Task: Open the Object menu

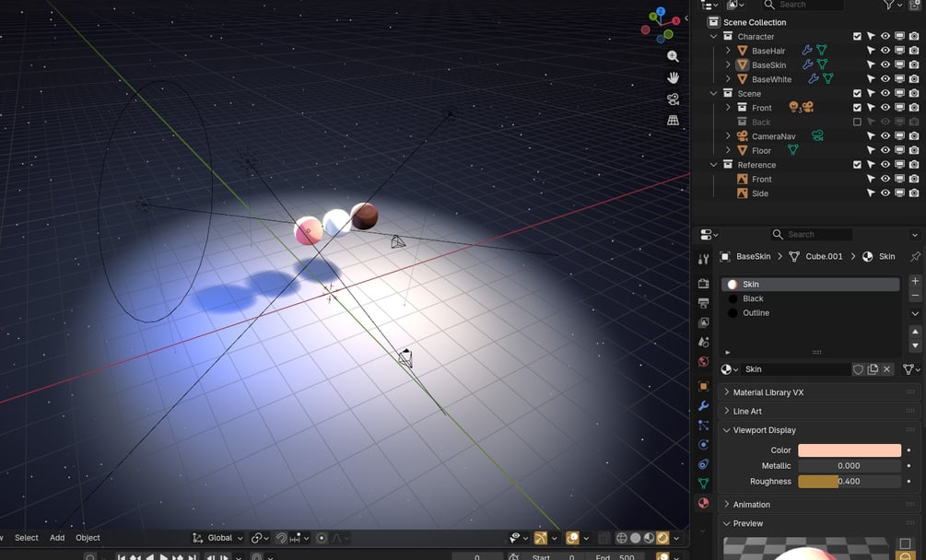Action: (88, 538)
